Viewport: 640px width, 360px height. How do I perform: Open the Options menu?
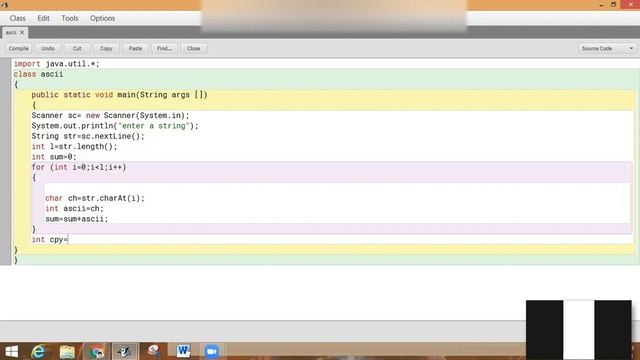pyautogui.click(x=102, y=18)
